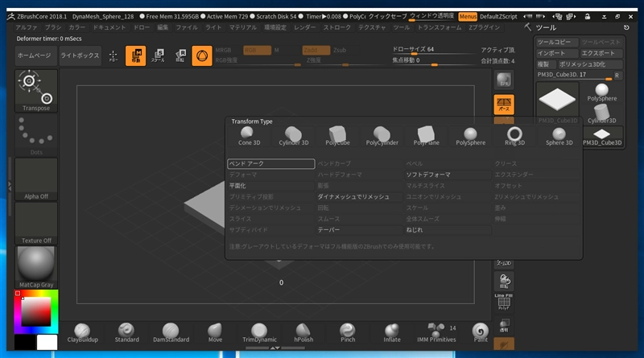
Task: Toggle the transparency button in right shelf
Action: (x=504, y=325)
